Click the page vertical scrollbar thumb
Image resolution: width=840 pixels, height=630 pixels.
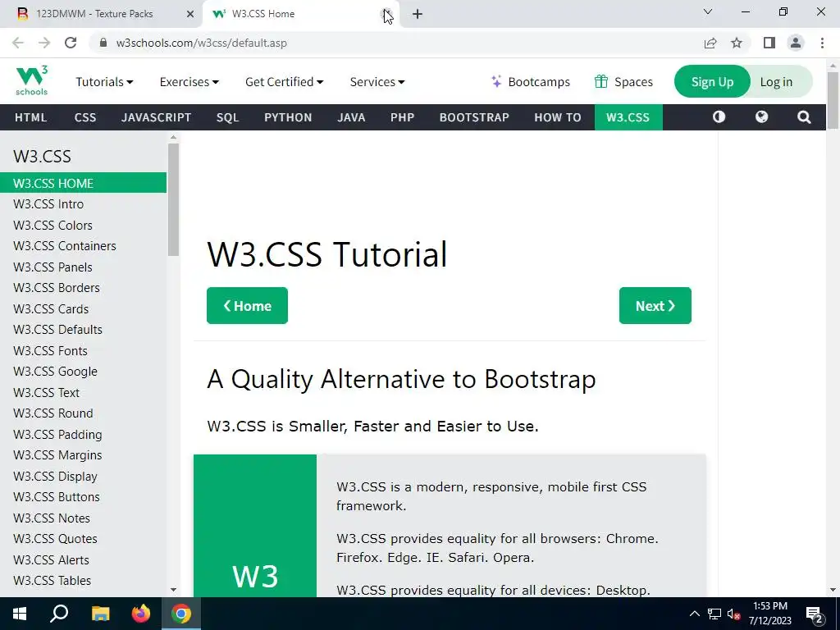tap(833, 100)
